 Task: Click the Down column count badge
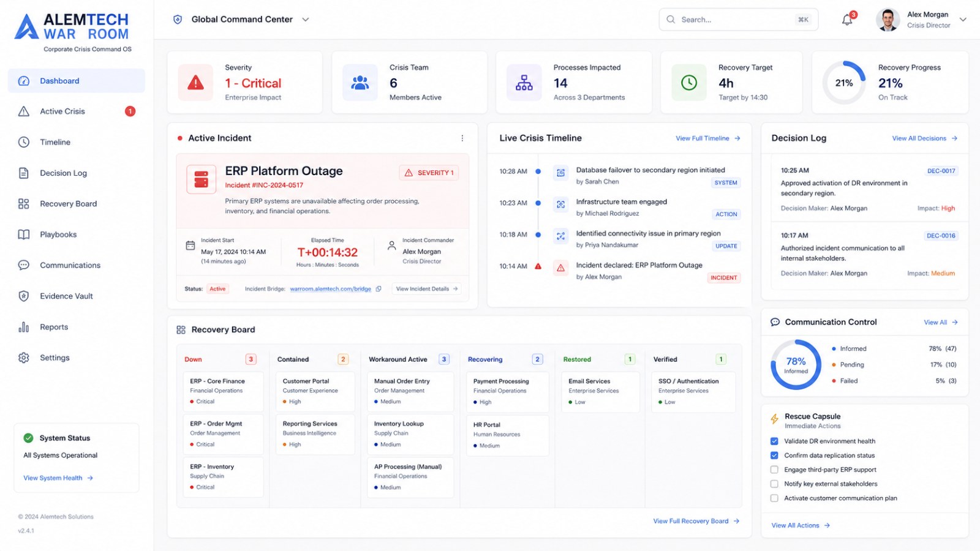click(251, 359)
